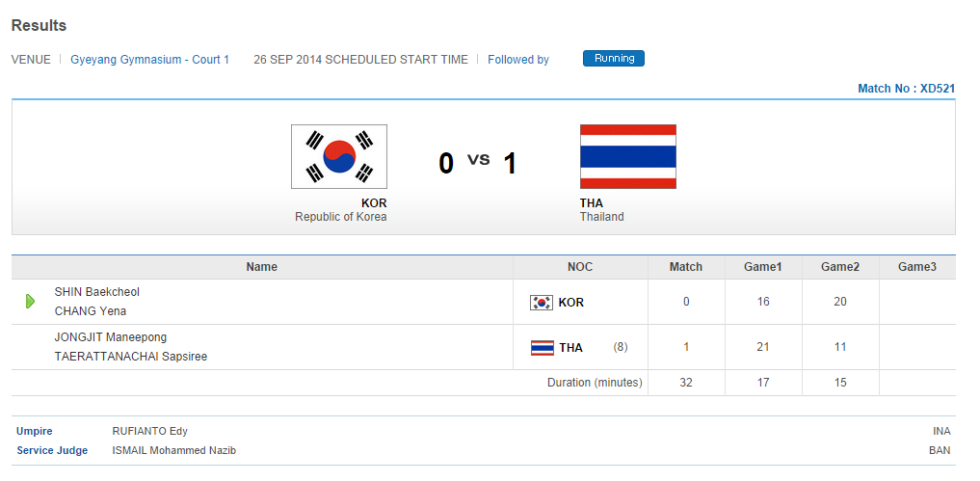Click the large Thailand flag image
The height and width of the screenshot is (481, 980).
click(x=627, y=156)
